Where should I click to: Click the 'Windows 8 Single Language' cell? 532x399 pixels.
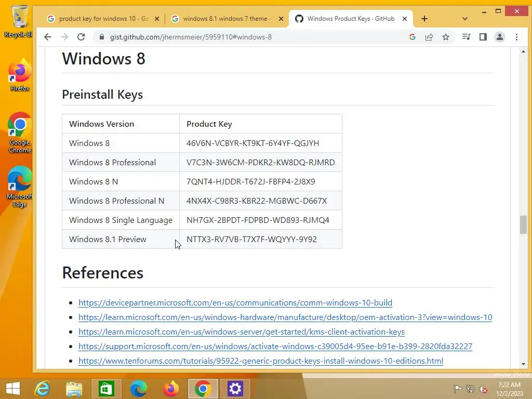tap(121, 220)
